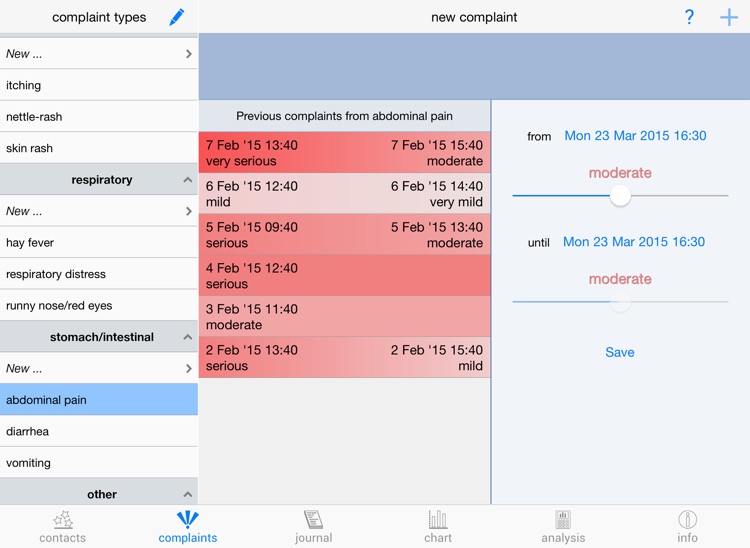This screenshot has height=548, width=750.
Task: Open New... chevron under respiratory
Action: [188, 211]
